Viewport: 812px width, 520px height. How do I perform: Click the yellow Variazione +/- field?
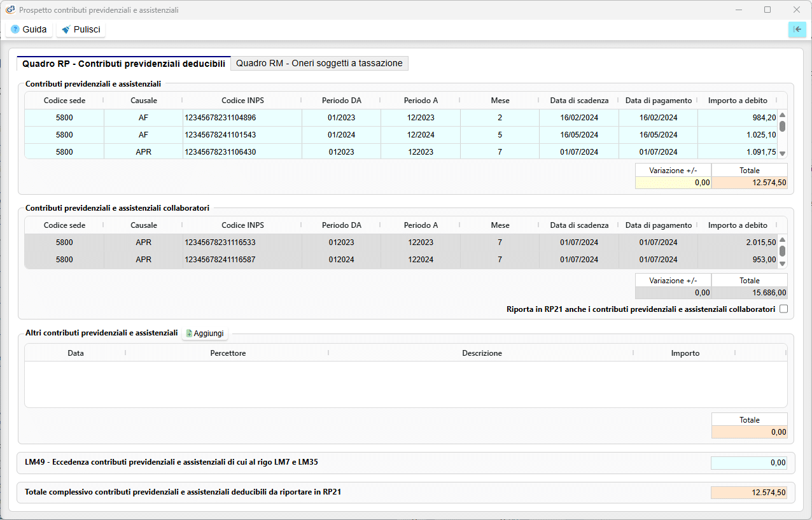[x=673, y=183]
